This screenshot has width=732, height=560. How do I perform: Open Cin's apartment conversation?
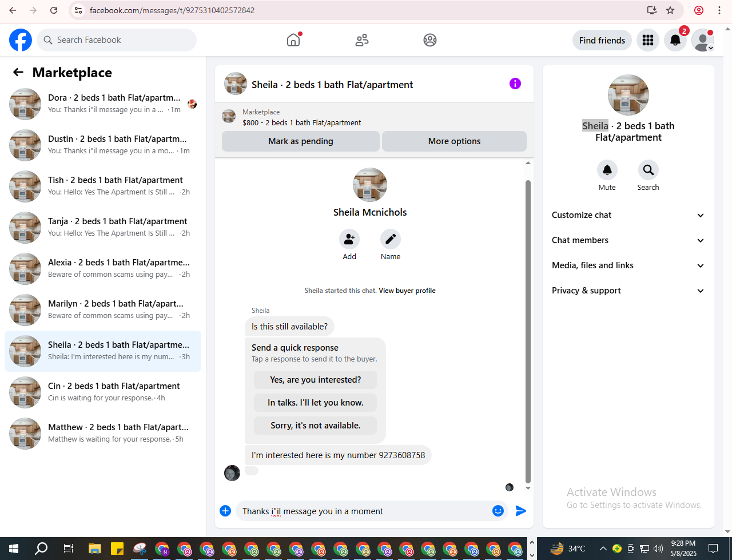[103, 392]
